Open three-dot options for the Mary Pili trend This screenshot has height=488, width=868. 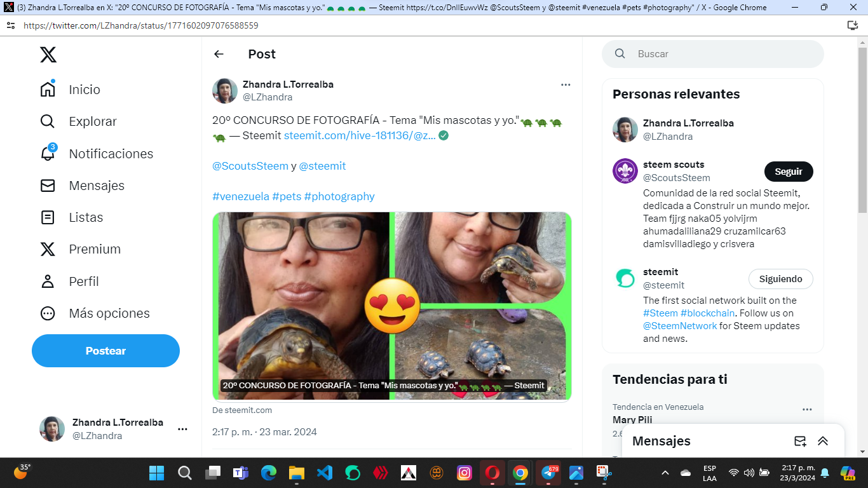[807, 410]
